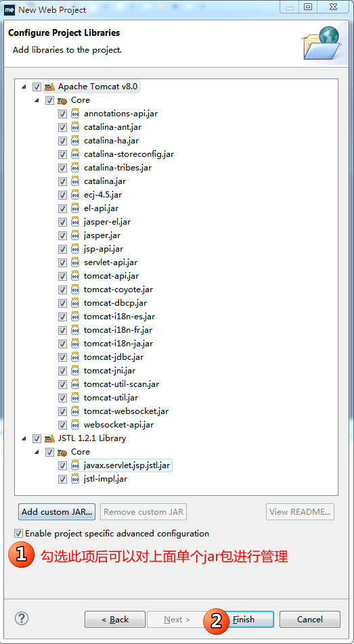This screenshot has height=644, width=354.
Task: Disable project specific advanced configuration checkbox
Action: click(18, 534)
